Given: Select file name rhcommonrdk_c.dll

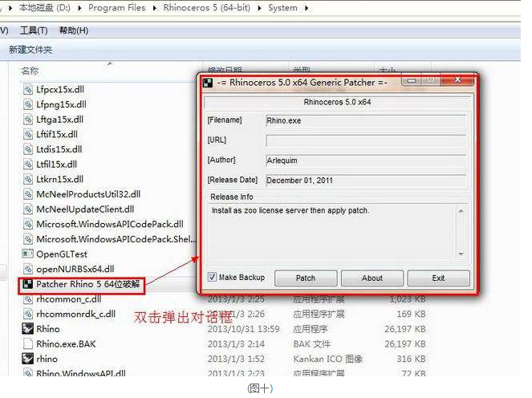Looking at the screenshot, I should 75,315.
